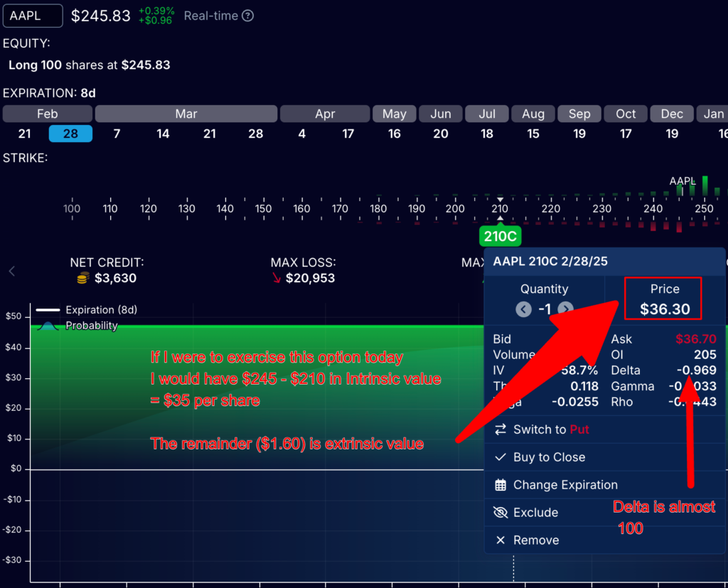Click the calendar icon by Change Expiration
Screen dimensions: 728x588
click(x=500, y=485)
